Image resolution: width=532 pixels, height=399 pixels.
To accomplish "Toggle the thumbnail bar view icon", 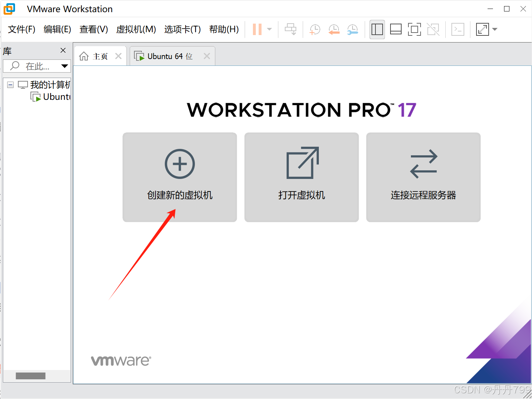I will [396, 29].
